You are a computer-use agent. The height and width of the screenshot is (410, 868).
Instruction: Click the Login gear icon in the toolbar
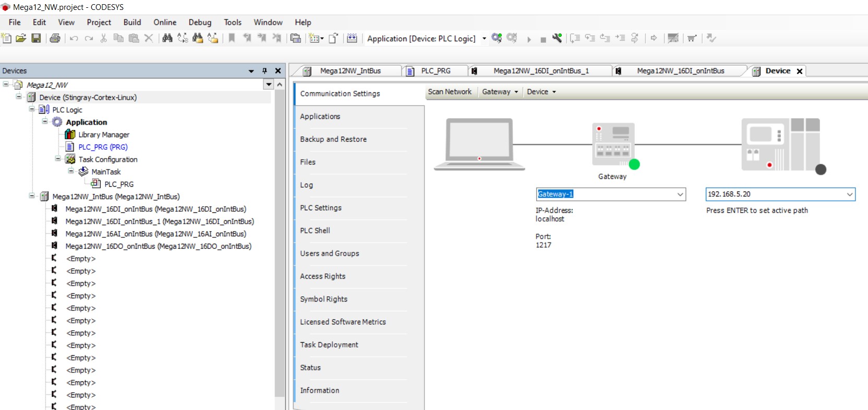[x=497, y=38]
